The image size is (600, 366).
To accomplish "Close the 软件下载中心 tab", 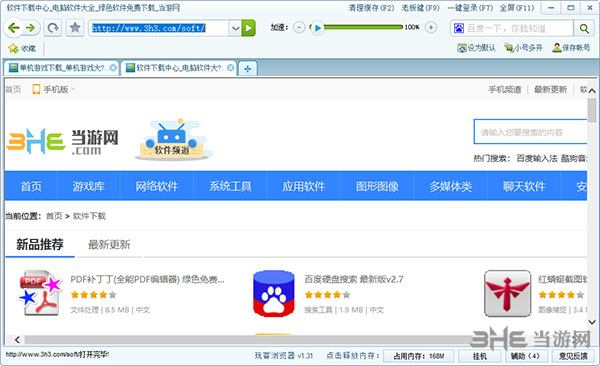I will coord(230,68).
